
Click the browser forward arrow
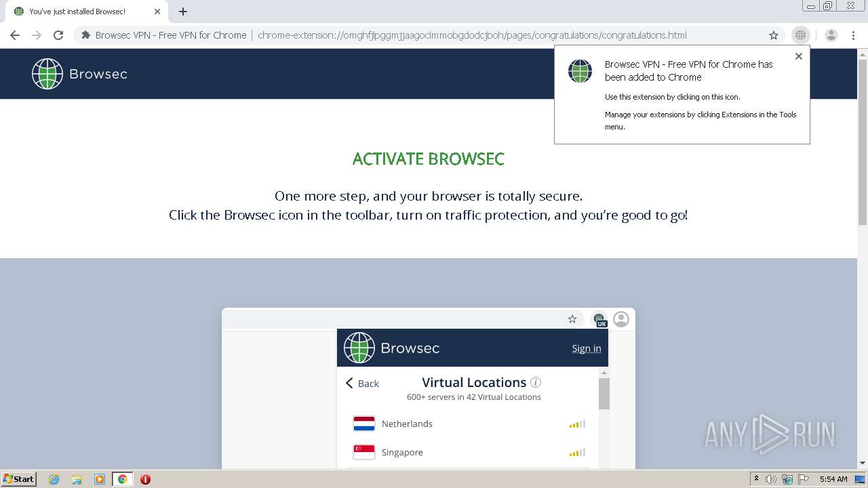[37, 35]
